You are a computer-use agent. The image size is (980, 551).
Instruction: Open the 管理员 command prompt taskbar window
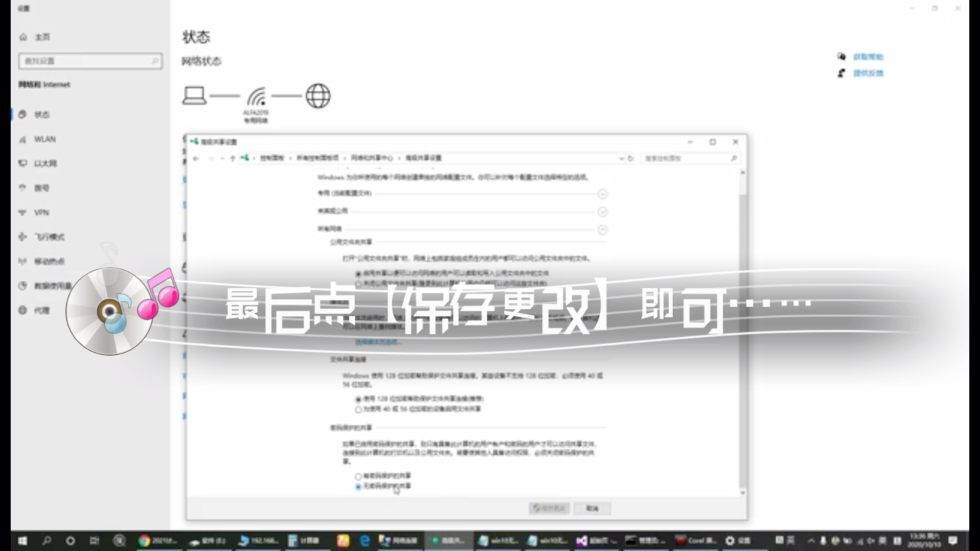[646, 541]
